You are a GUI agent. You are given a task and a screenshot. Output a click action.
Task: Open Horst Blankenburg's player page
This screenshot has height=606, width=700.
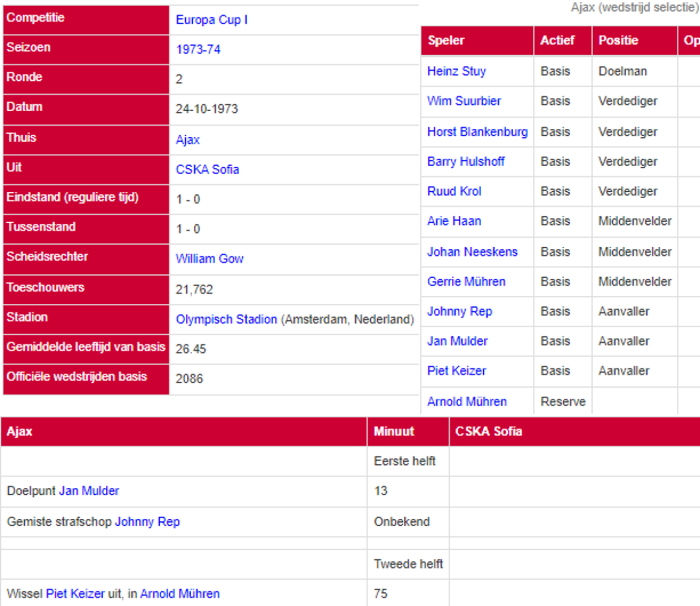tap(477, 132)
